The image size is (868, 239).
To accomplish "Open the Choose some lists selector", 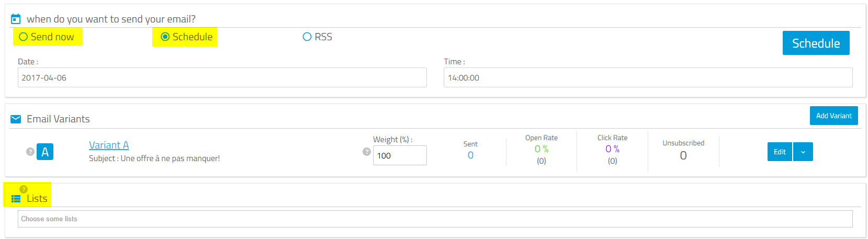I will (435, 219).
